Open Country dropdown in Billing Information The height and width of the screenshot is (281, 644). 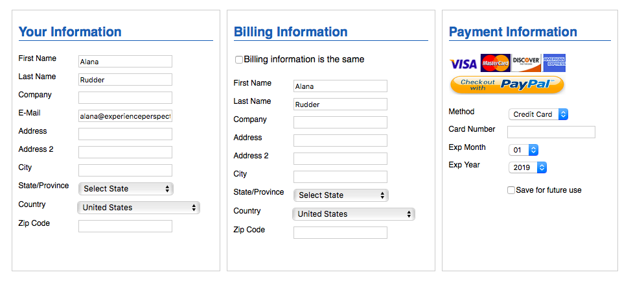point(354,214)
